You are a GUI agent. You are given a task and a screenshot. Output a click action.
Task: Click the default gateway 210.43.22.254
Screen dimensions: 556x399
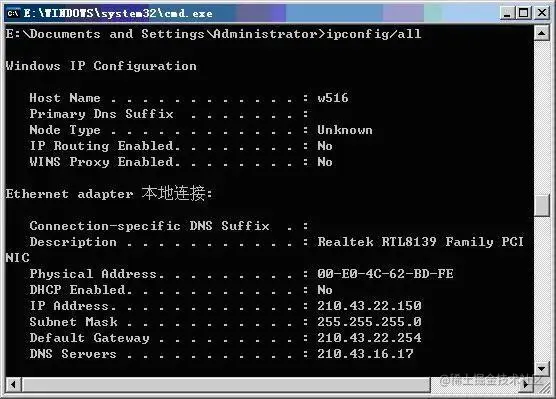(369, 337)
